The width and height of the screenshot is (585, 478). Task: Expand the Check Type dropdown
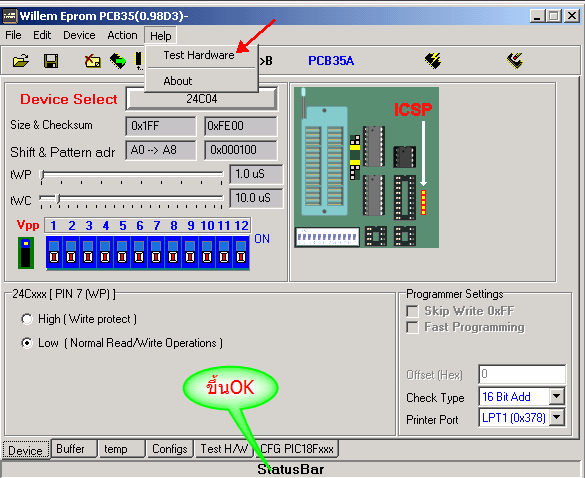coord(556,396)
